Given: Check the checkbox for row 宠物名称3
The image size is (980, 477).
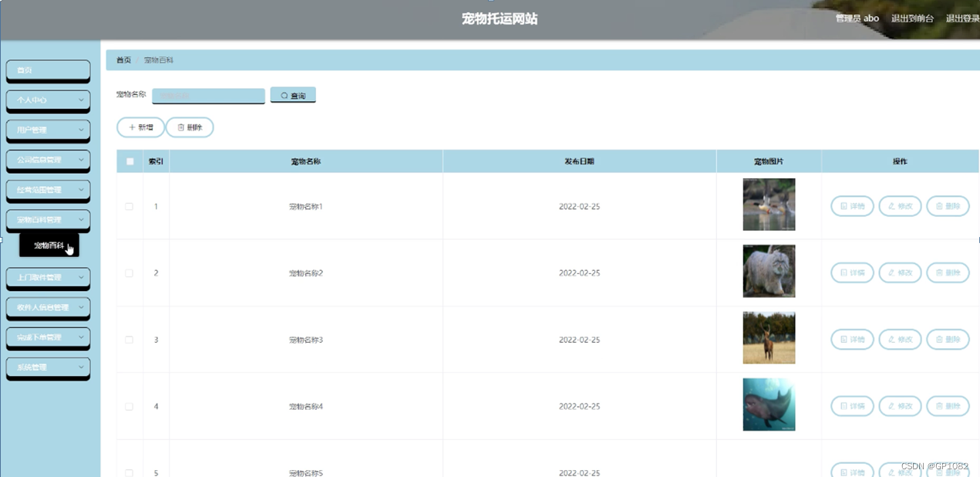Looking at the screenshot, I should (130, 340).
